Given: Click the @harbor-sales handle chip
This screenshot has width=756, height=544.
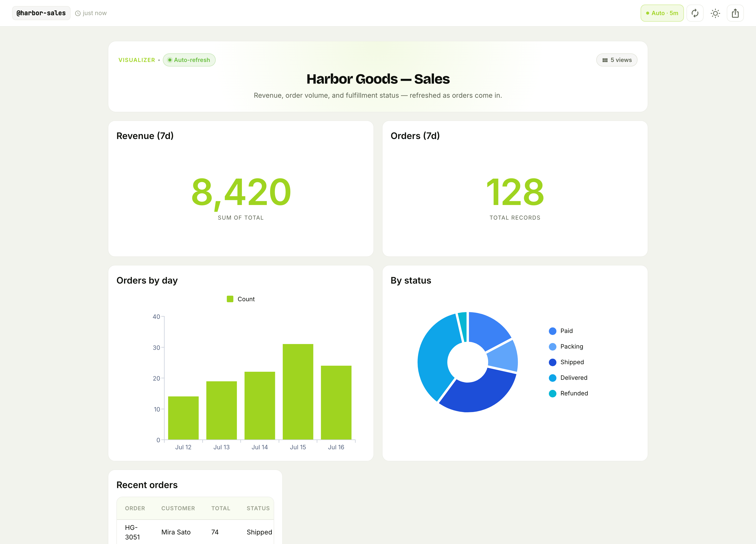Looking at the screenshot, I should click(x=41, y=13).
